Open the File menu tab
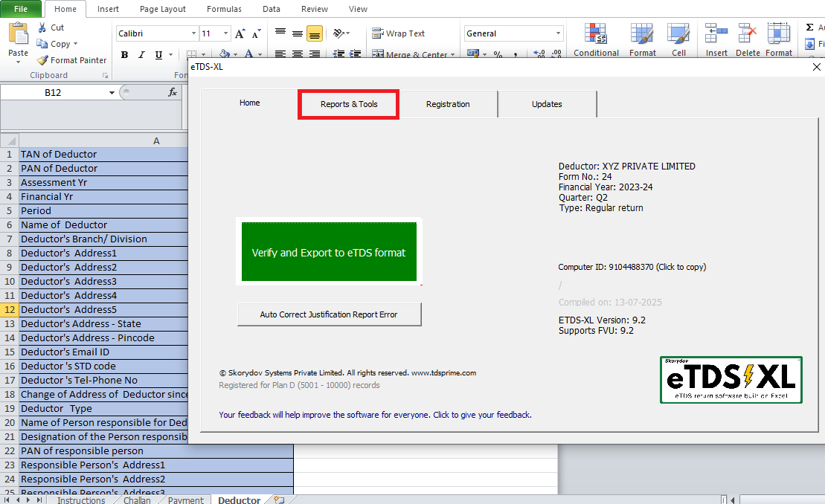This screenshot has height=504, width=825. tap(21, 9)
